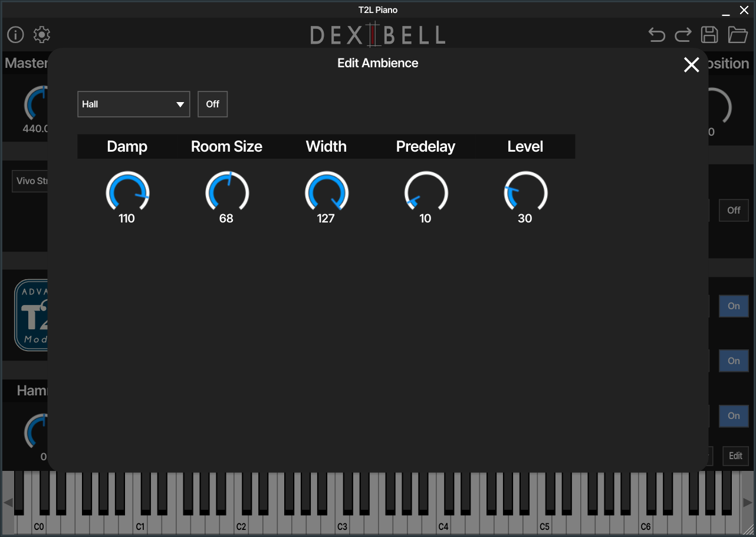Open the preset folder browser
The width and height of the screenshot is (756, 537).
pyautogui.click(x=737, y=35)
